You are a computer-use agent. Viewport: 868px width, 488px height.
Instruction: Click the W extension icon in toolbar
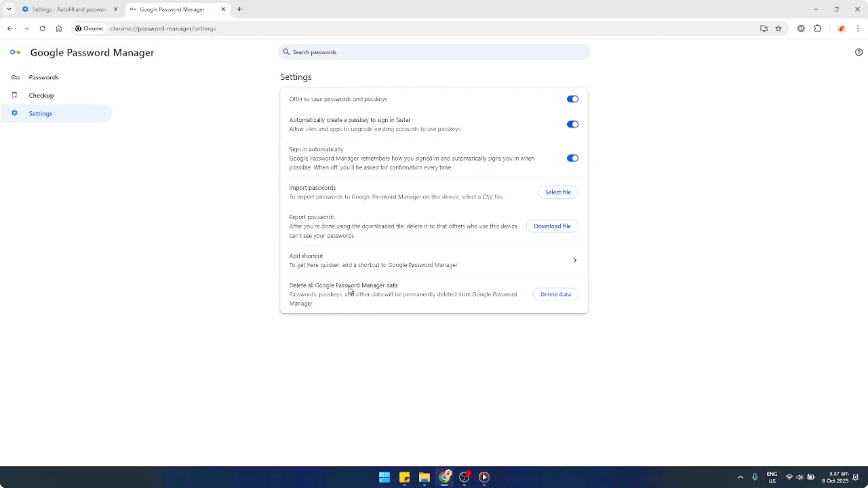pos(801,29)
